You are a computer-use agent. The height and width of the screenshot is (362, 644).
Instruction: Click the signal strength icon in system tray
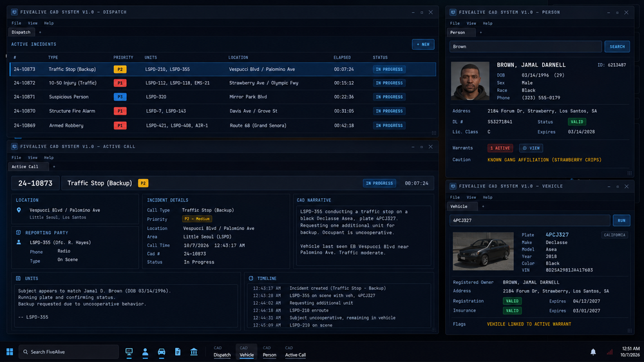[609, 352]
